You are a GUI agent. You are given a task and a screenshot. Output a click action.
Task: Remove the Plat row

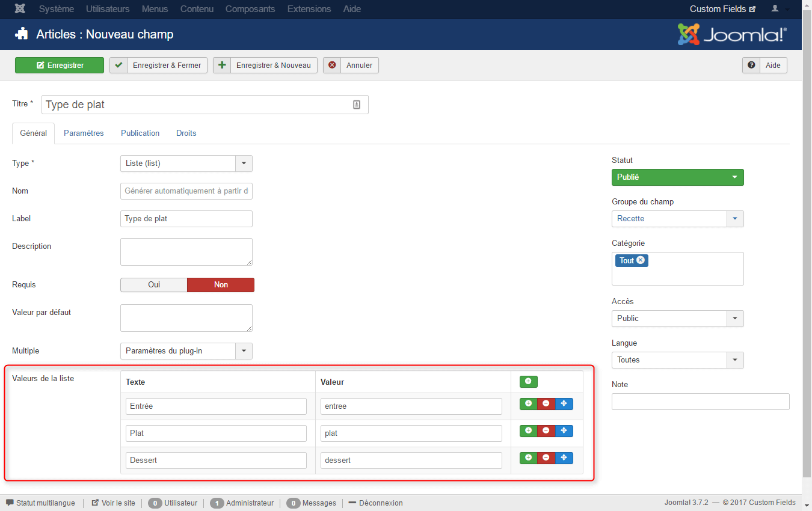[546, 431]
